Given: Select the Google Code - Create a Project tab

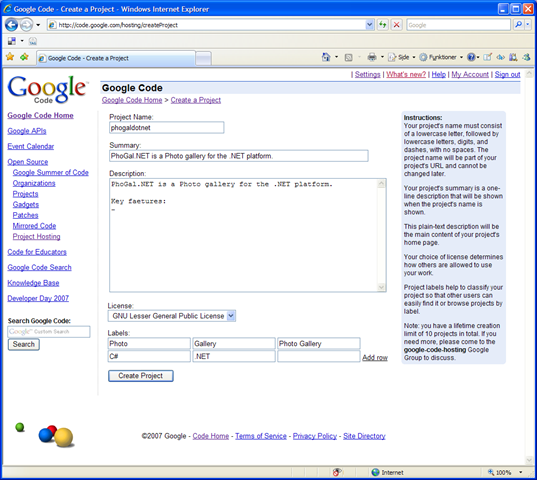Looking at the screenshot, I should [x=116, y=58].
